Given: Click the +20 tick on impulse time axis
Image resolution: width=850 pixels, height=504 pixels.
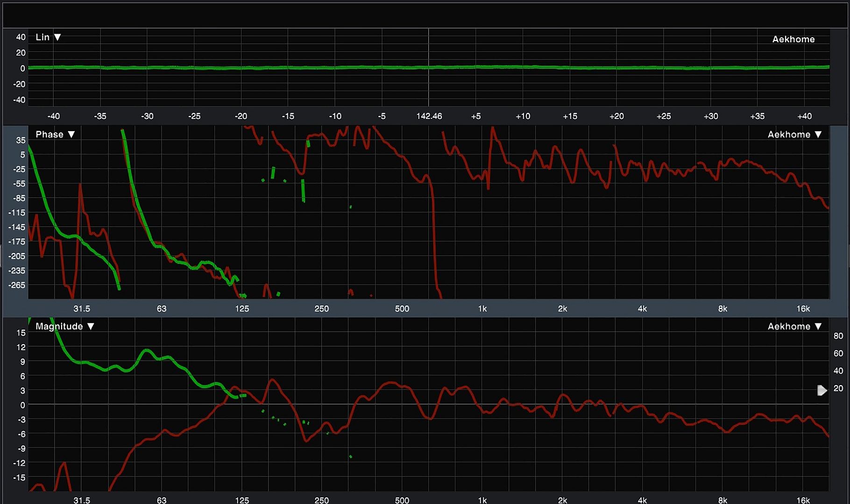Looking at the screenshot, I should coord(616,116).
